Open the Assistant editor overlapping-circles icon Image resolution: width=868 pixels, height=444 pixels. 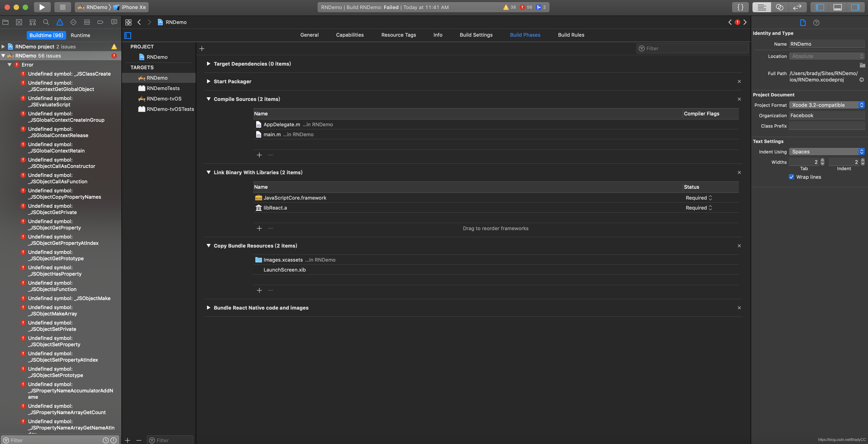point(779,7)
